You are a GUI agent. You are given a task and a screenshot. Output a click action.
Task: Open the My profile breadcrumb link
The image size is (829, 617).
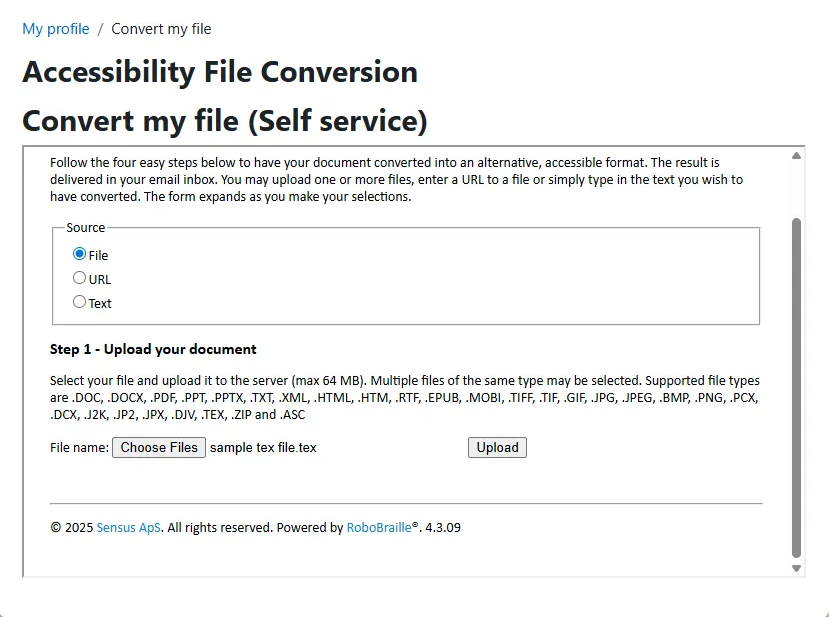click(x=56, y=29)
